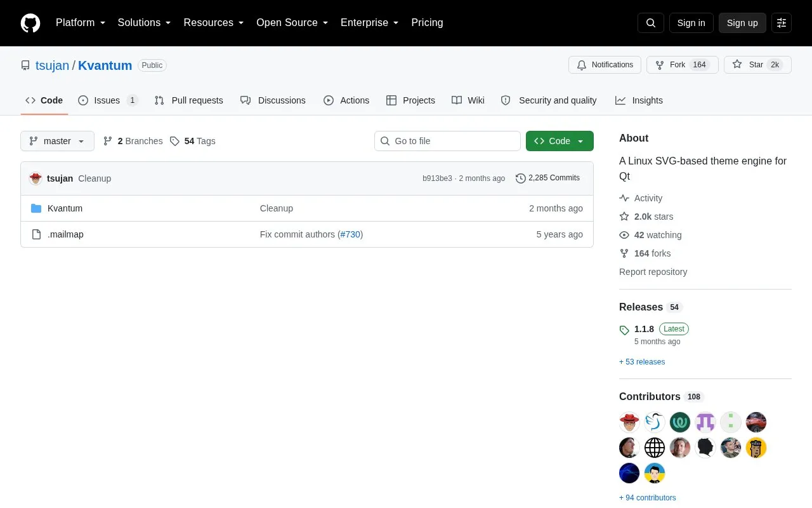View the 42 watching link
Screen dimensions: 812x508
point(650,235)
